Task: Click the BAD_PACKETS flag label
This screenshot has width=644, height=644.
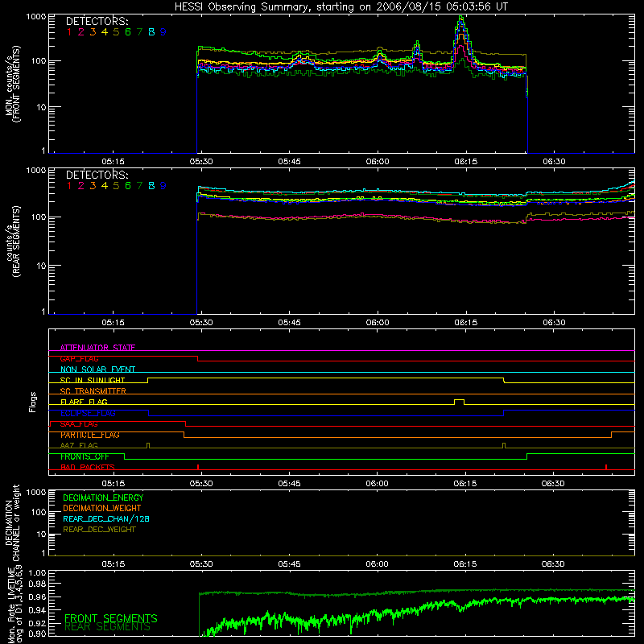Action: tap(88, 467)
